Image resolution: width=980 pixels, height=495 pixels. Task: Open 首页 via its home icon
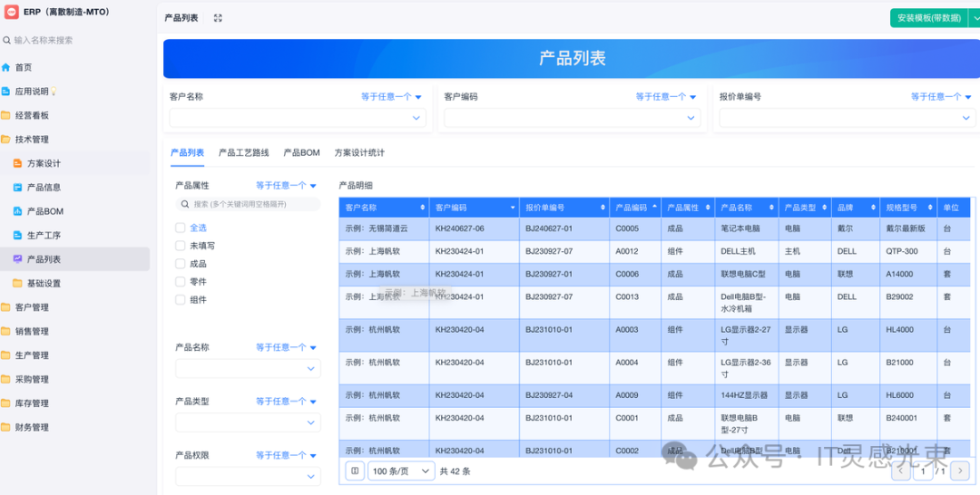[6, 67]
